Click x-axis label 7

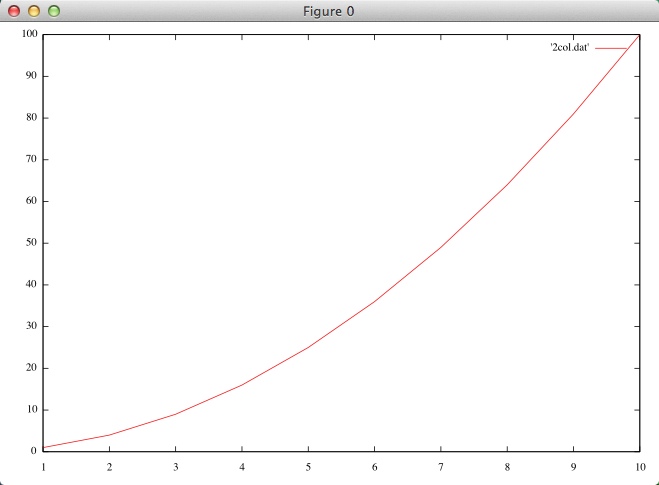pos(441,467)
